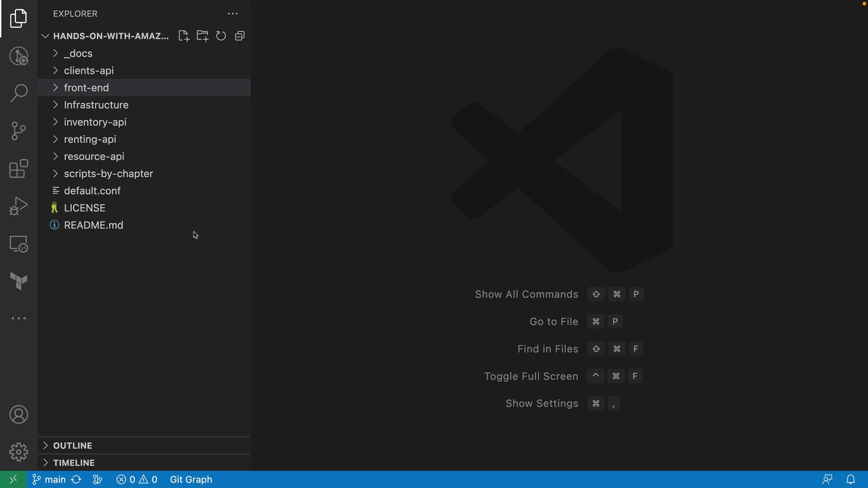868x488 pixels.
Task: Open the Remote Explorer view
Action: point(19,244)
